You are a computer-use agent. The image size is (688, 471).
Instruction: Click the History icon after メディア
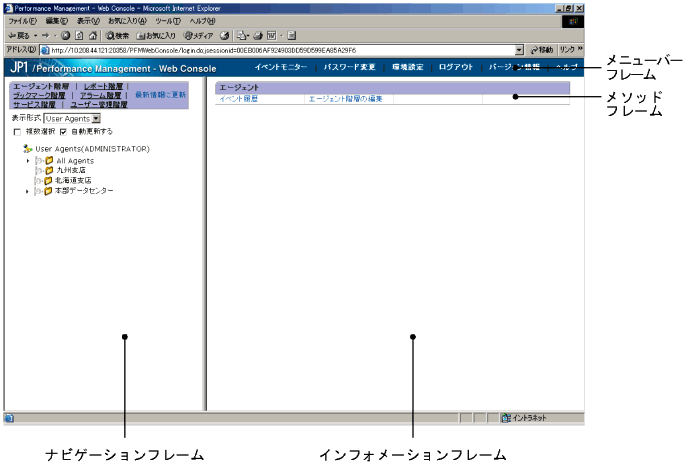(224, 36)
